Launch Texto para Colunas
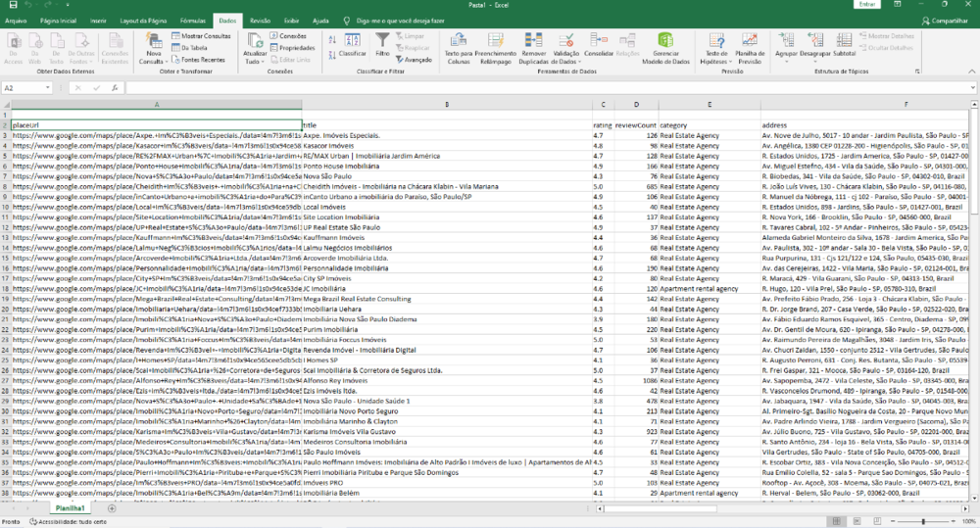980x528 pixels. (x=458, y=49)
